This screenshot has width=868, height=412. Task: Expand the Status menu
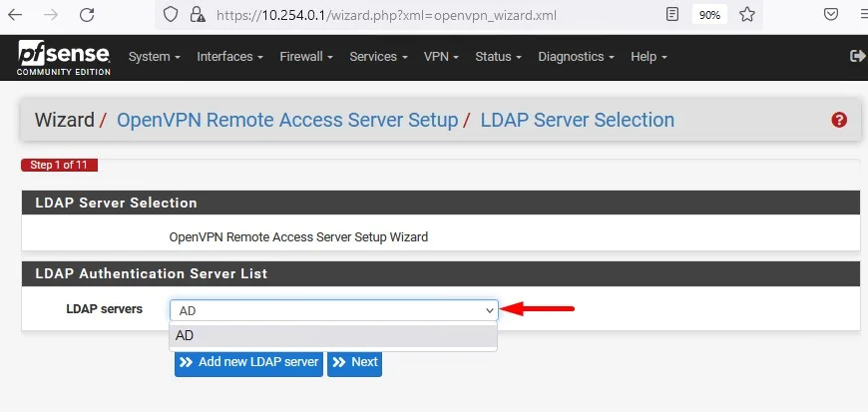(498, 57)
